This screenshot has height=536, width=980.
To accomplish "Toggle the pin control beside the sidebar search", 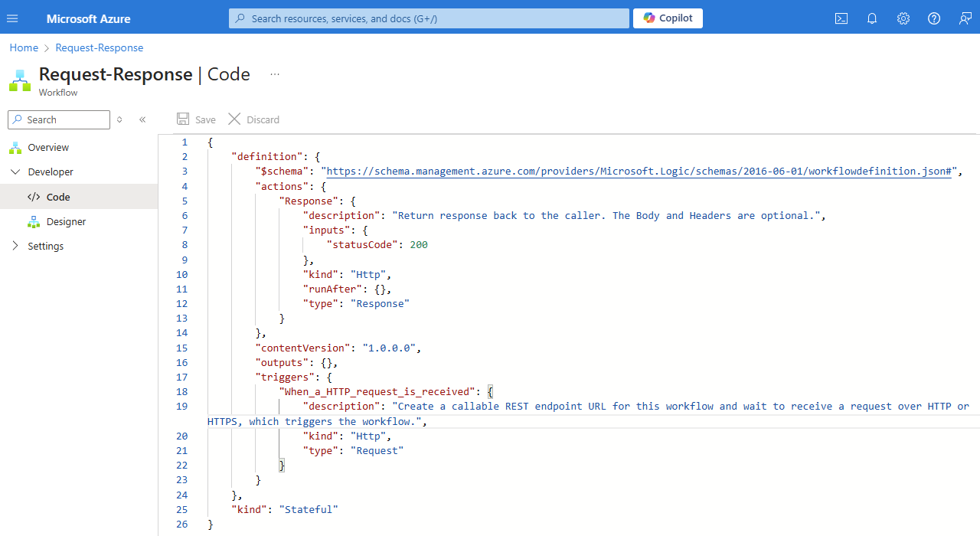I will click(x=119, y=119).
